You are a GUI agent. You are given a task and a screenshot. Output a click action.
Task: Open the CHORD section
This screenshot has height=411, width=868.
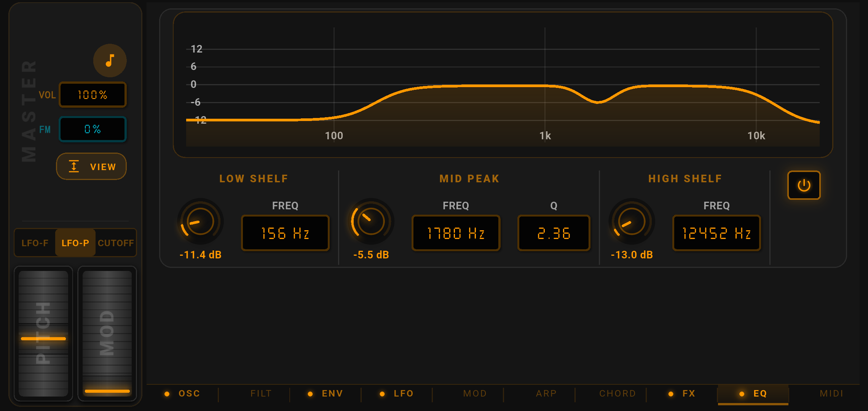[617, 393]
